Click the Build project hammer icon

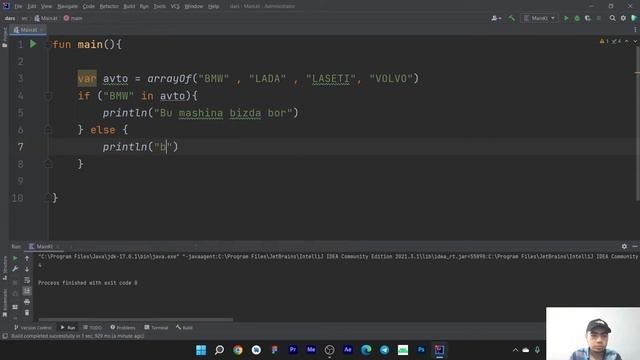click(511, 18)
